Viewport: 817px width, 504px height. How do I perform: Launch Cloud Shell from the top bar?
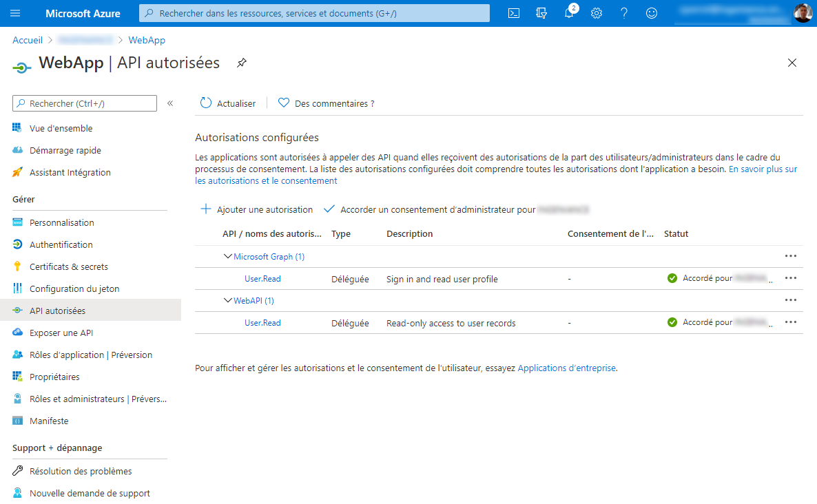(514, 14)
